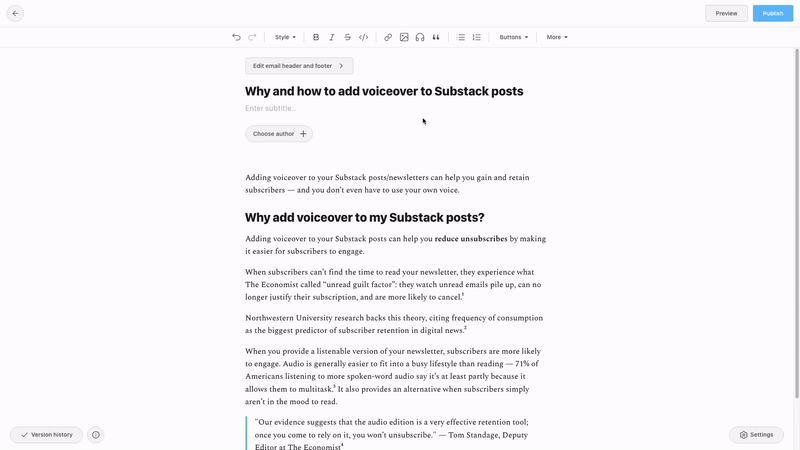The width and height of the screenshot is (800, 450).
Task: Insert a hyperlink
Action: tap(388, 37)
